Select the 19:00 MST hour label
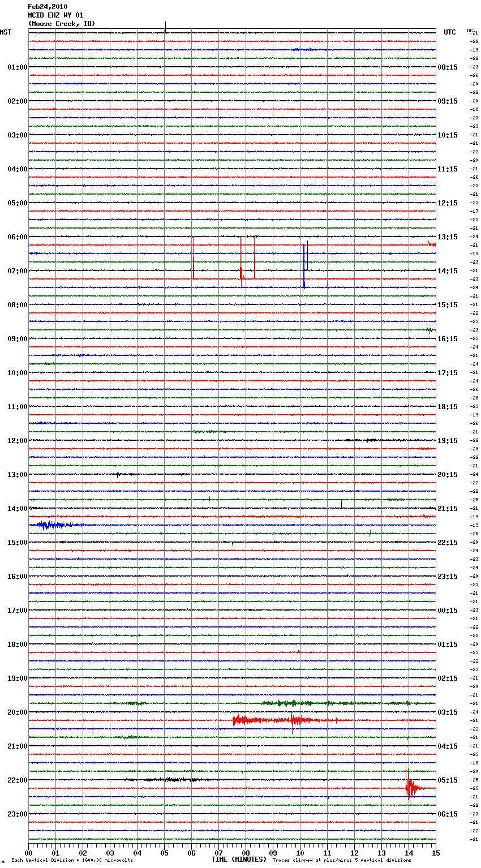The width and height of the screenshot is (481, 868). pos(18,678)
